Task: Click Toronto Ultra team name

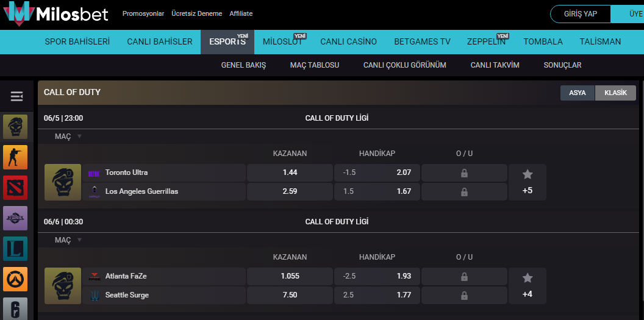Action: (x=126, y=172)
